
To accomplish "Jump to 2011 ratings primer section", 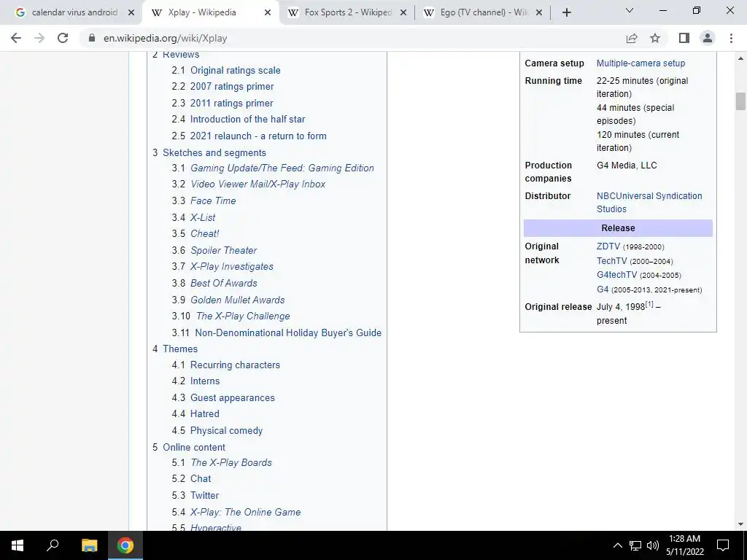I will (x=231, y=104).
